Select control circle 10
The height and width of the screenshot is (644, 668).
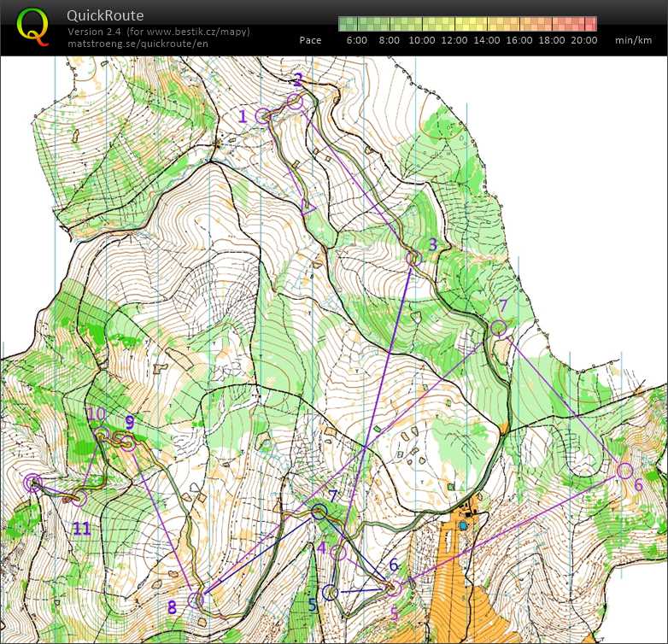coord(101,436)
